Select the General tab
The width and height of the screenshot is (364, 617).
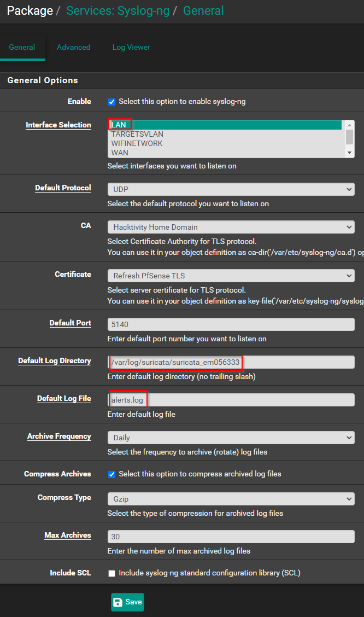[22, 47]
